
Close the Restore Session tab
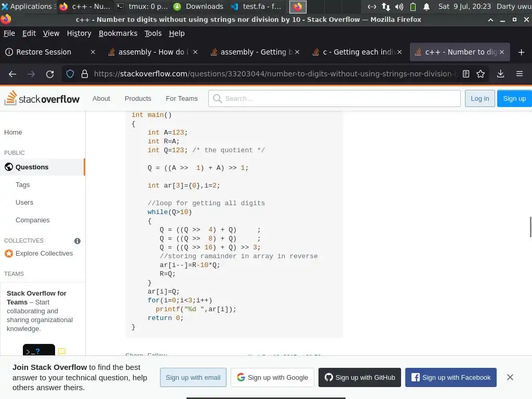(x=93, y=52)
